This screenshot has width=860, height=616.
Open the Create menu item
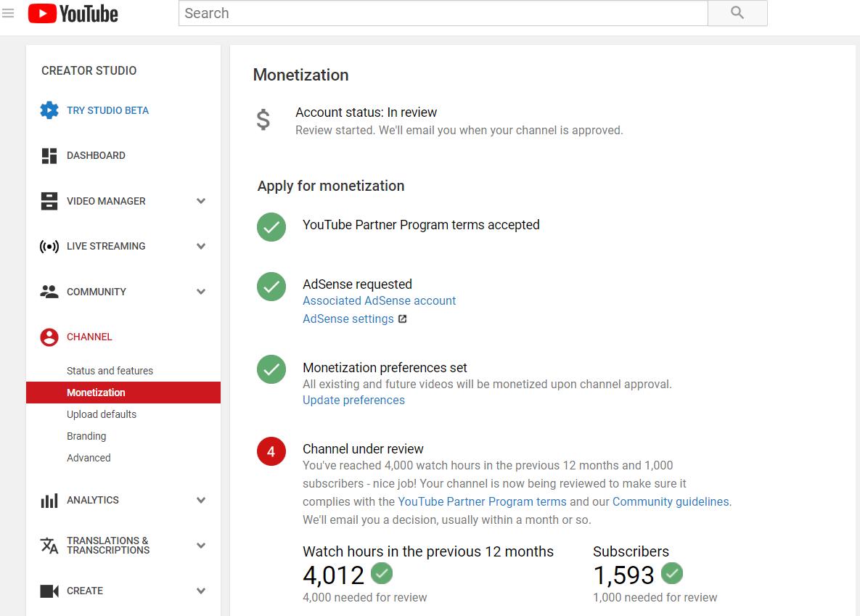point(85,591)
